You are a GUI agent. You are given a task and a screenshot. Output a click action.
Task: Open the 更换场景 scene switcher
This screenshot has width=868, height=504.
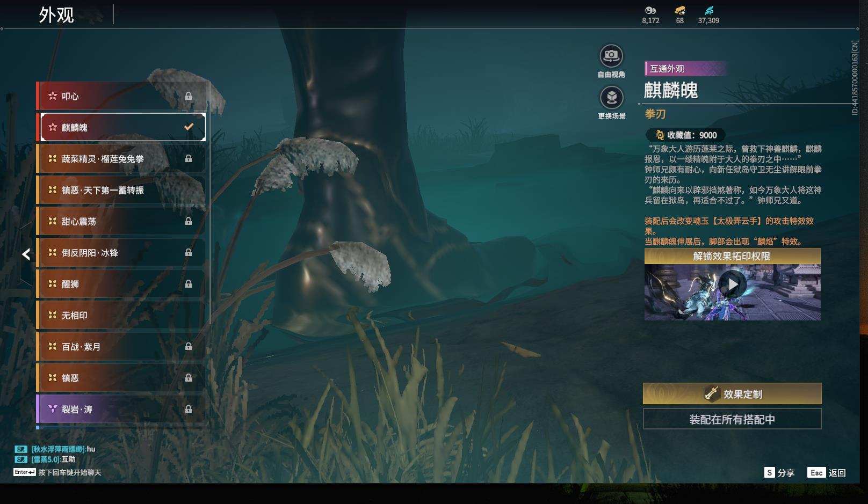pyautogui.click(x=611, y=97)
